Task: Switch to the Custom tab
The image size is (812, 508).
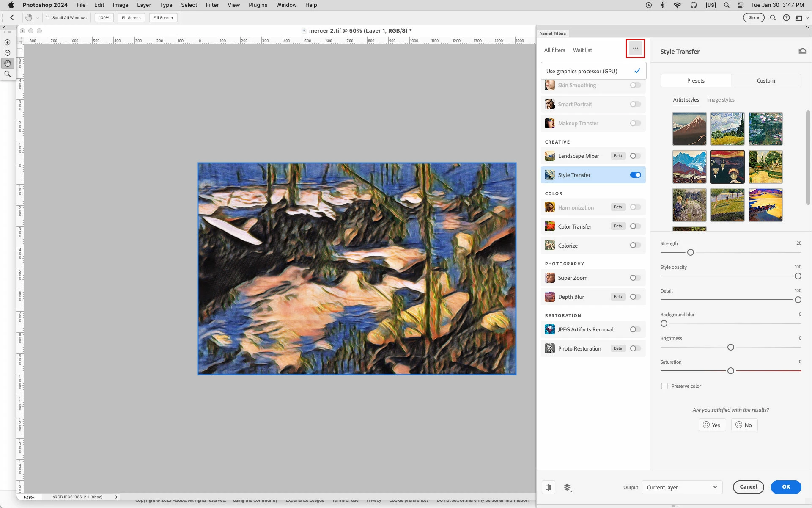Action: pos(765,80)
